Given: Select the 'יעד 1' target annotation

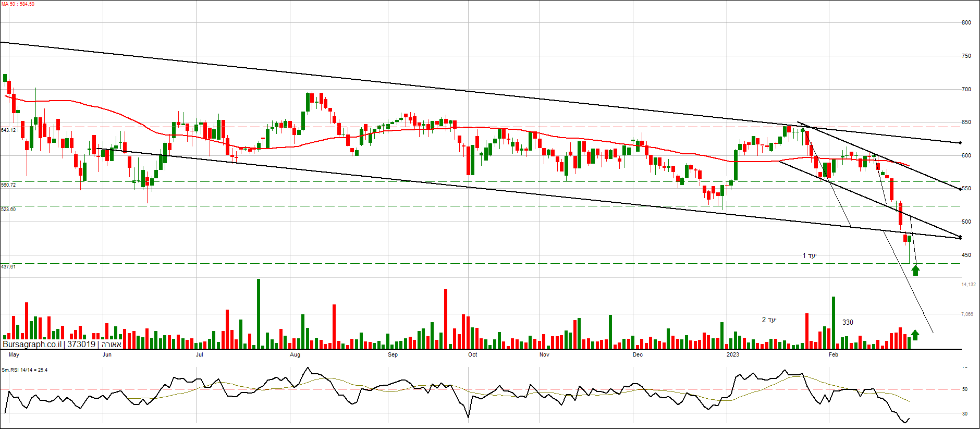Looking at the screenshot, I should [809, 255].
